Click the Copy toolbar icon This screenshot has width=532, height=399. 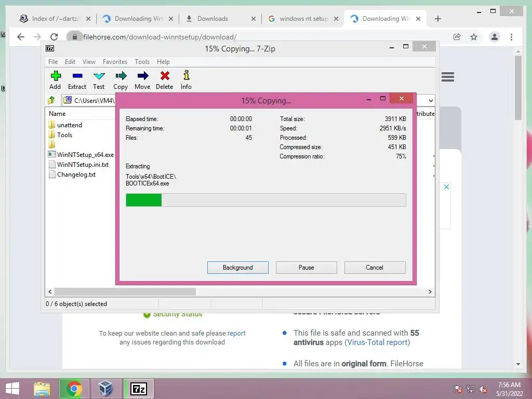pos(121,80)
